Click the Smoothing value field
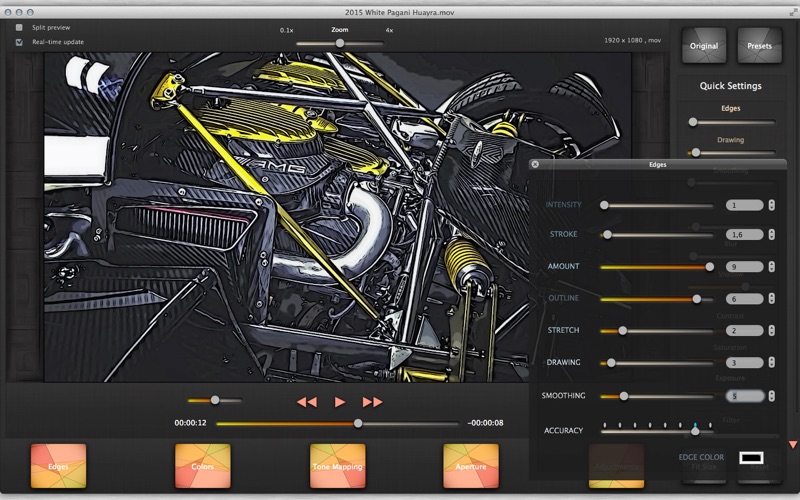The width and height of the screenshot is (800, 500). click(x=744, y=396)
